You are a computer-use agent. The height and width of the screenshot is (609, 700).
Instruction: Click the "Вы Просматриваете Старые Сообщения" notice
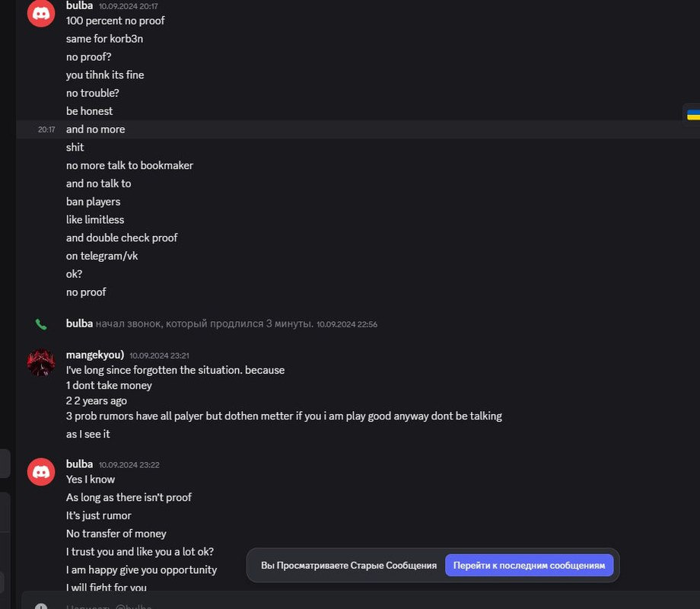pos(348,566)
